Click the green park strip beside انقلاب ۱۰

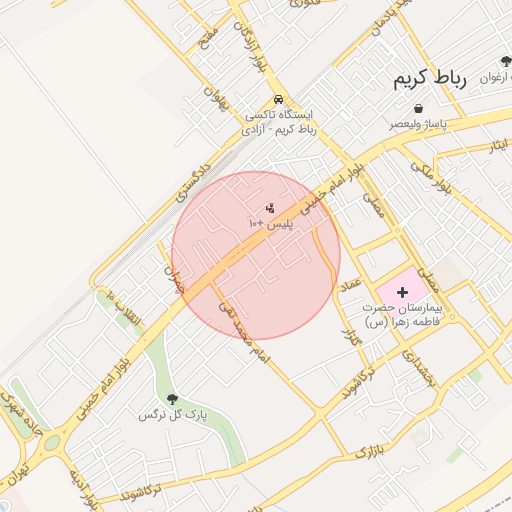point(120,312)
